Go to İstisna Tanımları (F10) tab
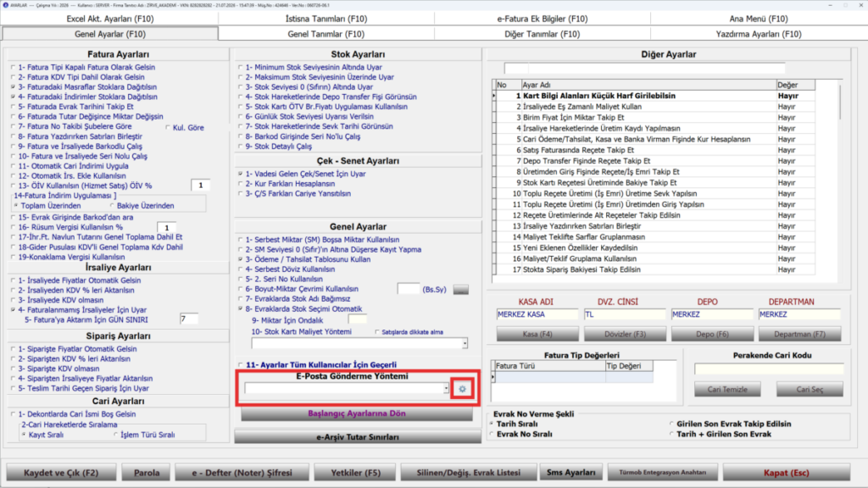The width and height of the screenshot is (868, 488). (326, 19)
